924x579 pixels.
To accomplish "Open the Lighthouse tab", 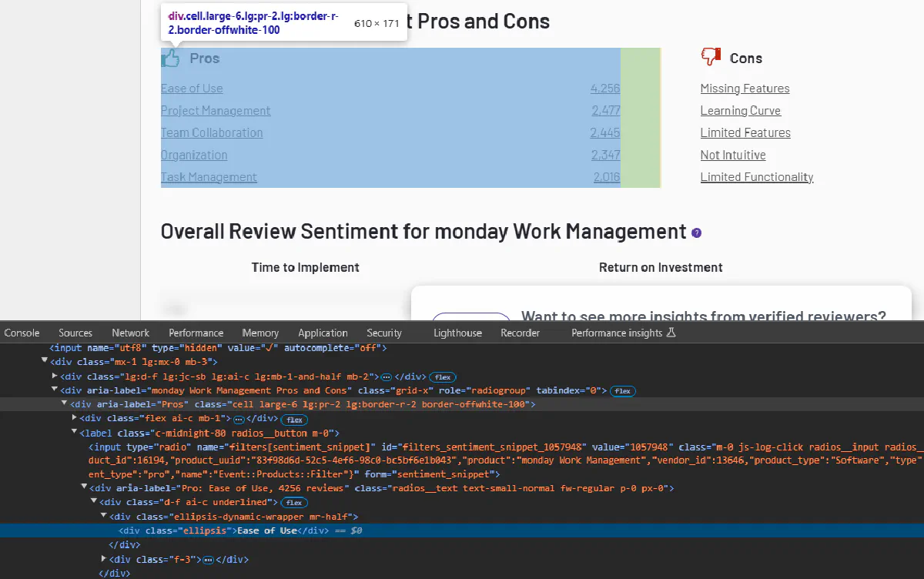I will (457, 333).
